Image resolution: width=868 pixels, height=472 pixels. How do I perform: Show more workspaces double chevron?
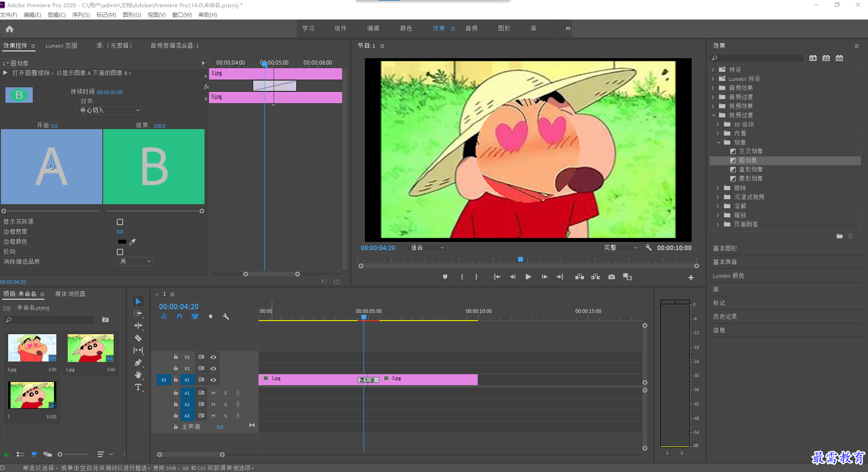[x=568, y=28]
